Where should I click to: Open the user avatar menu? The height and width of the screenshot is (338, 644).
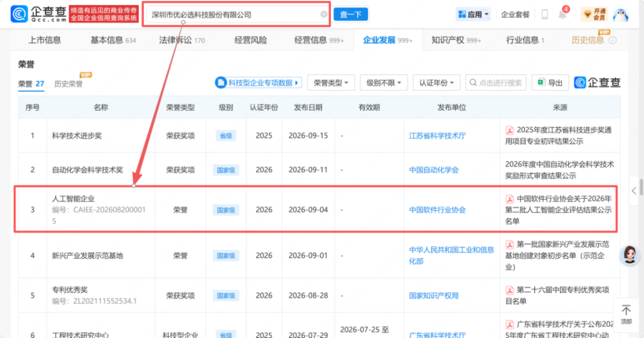(620, 14)
